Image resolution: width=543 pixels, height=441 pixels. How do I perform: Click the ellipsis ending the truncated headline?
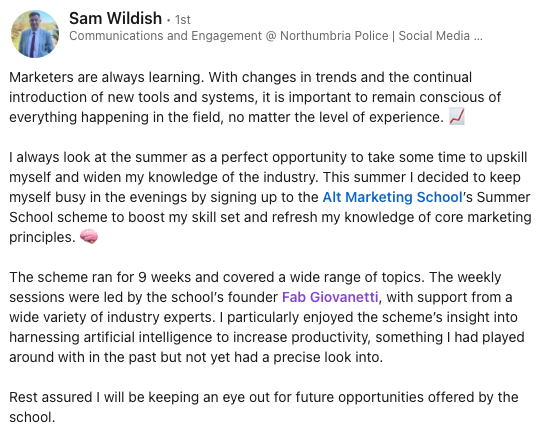[478, 36]
